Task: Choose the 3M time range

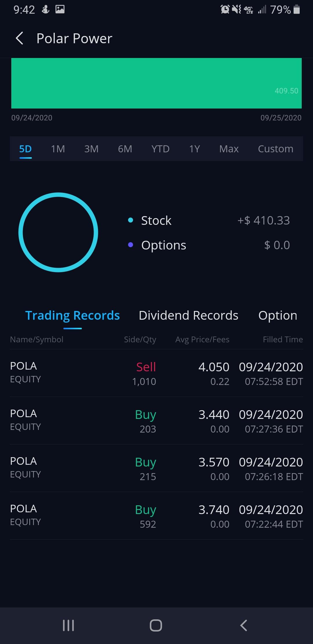Action: pos(91,149)
